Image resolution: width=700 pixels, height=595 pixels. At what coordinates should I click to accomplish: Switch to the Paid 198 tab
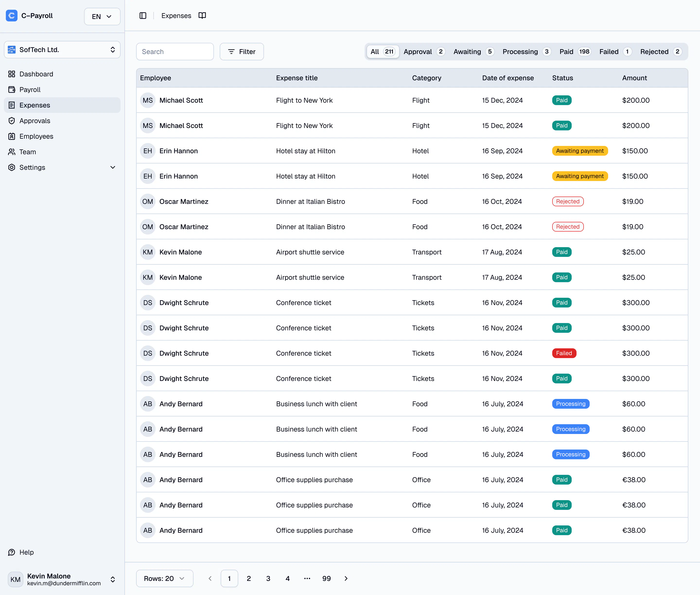point(575,52)
